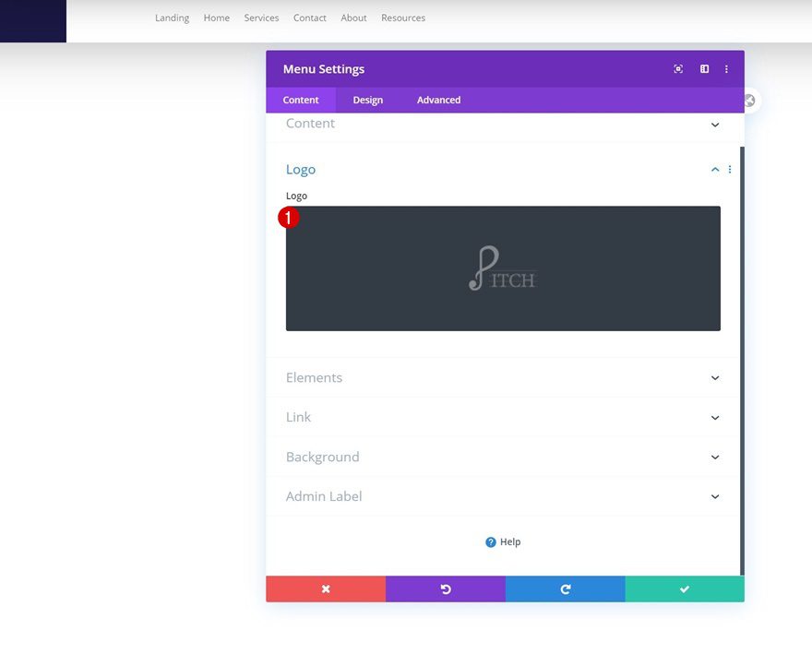This screenshot has width=812, height=654.
Task: Switch to the Advanced tab
Action: [x=438, y=100]
